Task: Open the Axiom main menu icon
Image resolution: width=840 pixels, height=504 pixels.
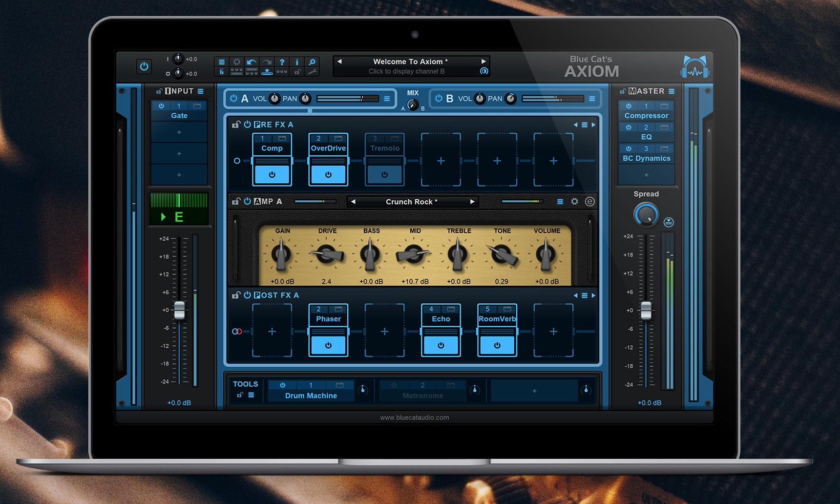Action: pos(222,62)
